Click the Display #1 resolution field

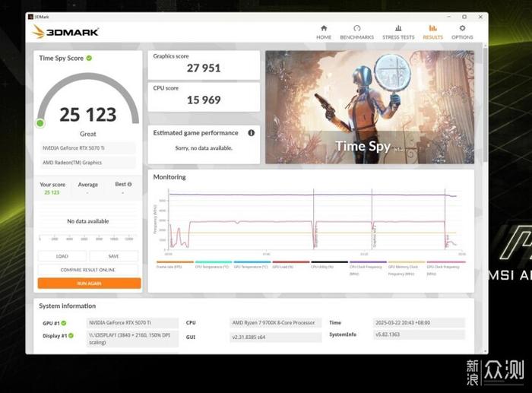133,339
